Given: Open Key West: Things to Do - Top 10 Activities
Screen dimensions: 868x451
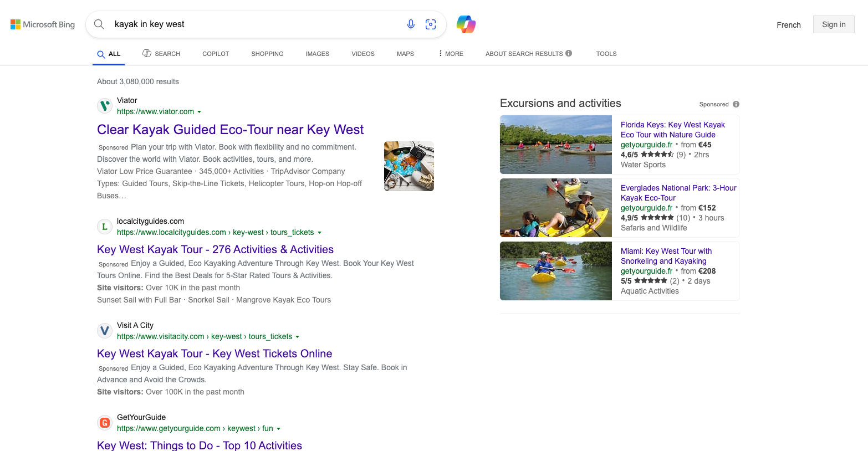Looking at the screenshot, I should tap(200, 445).
